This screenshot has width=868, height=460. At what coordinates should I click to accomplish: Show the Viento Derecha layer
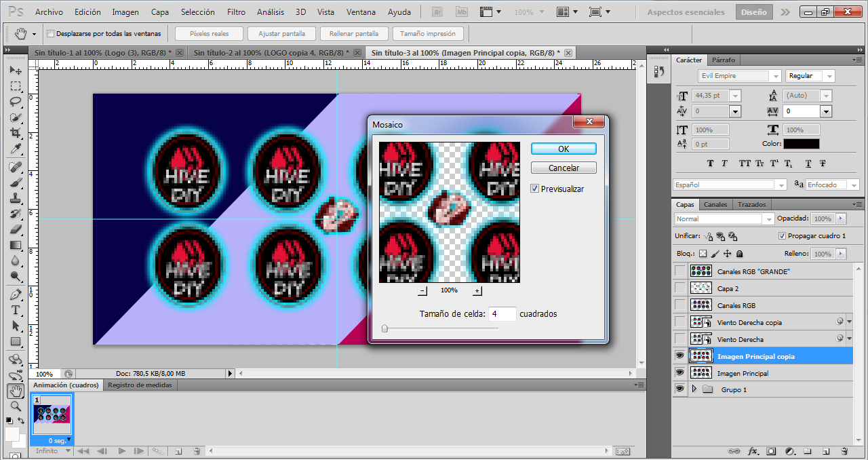[679, 339]
